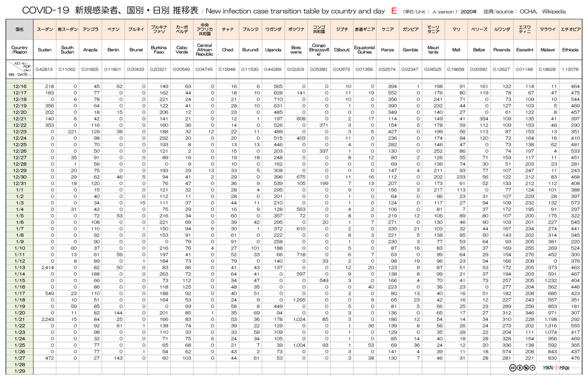Click the red letter E in title

click(394, 10)
